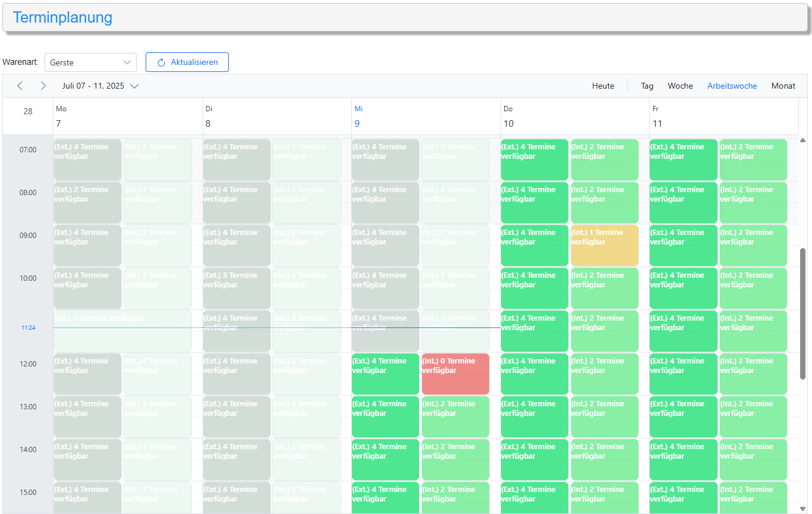
Task: Click the 07:00 time label
Action: pos(28,150)
